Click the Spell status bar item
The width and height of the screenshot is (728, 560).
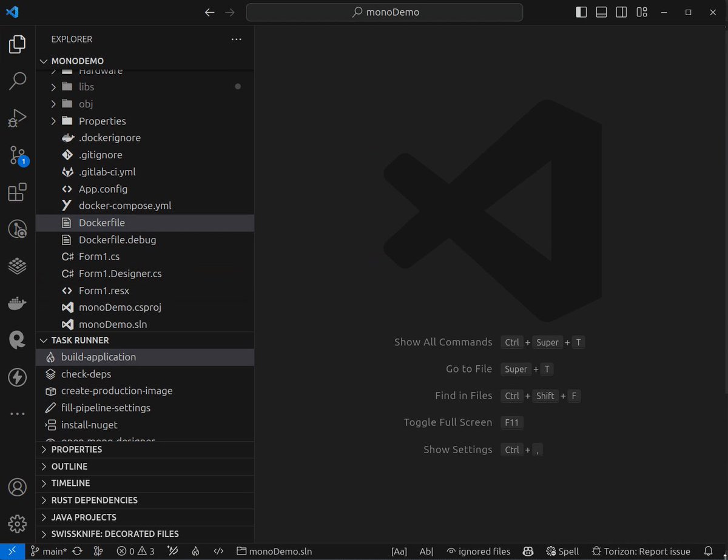[x=562, y=552]
